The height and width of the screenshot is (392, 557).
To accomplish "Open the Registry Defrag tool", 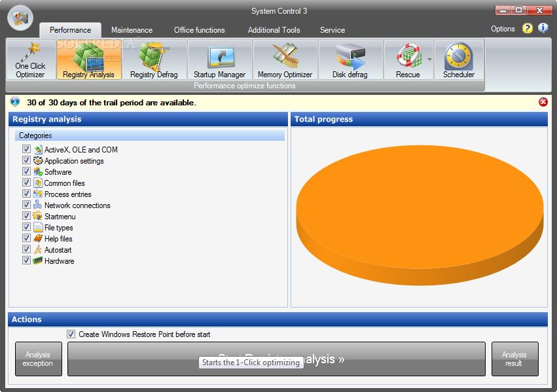I will click(x=154, y=60).
